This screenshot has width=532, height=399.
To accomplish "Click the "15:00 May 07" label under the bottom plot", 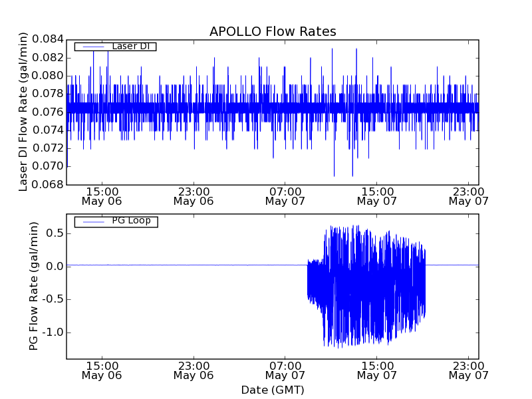I will tap(377, 370).
